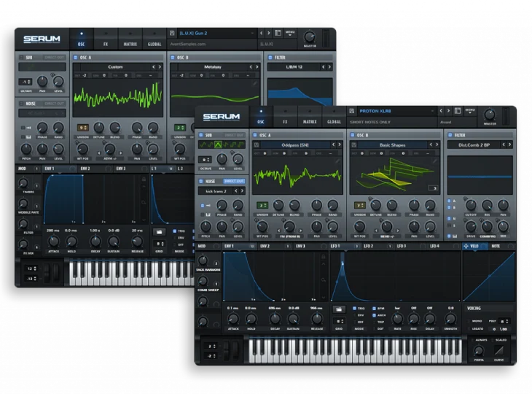
Task: Select ENV 2 tab in front window
Action: 265,247
